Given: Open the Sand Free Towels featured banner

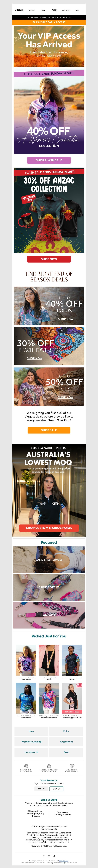Looking at the screenshot, I should click(49, 560).
